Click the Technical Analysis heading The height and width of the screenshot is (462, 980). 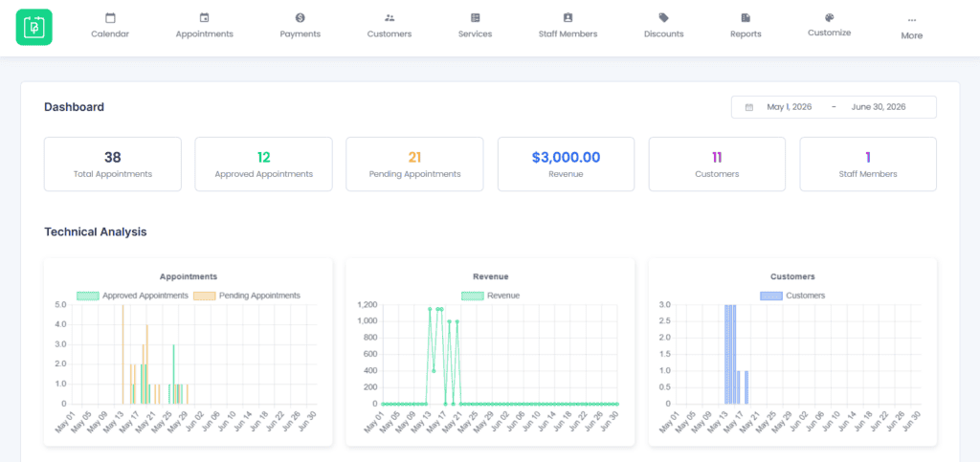[96, 231]
